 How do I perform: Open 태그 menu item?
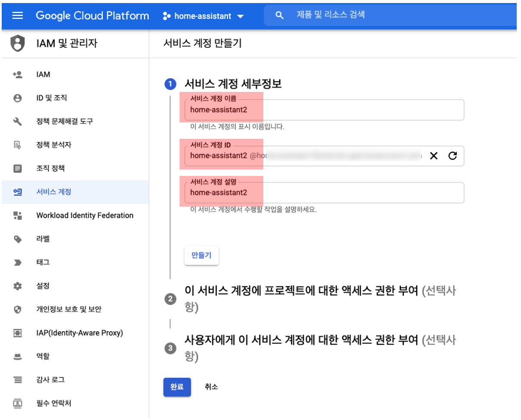76,262
